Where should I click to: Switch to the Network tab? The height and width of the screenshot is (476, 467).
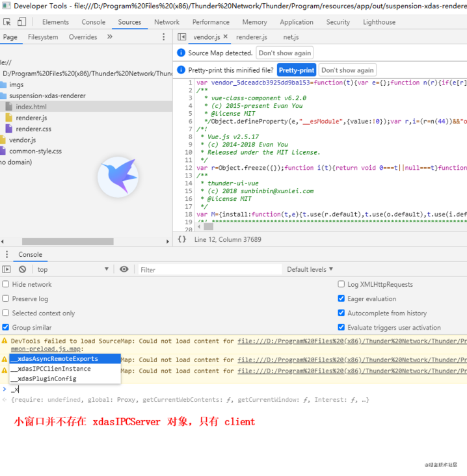click(x=167, y=22)
